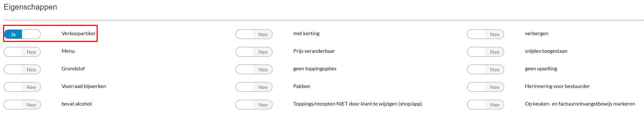
Task: Enable the Menu toggle switch
Action: (x=22, y=52)
